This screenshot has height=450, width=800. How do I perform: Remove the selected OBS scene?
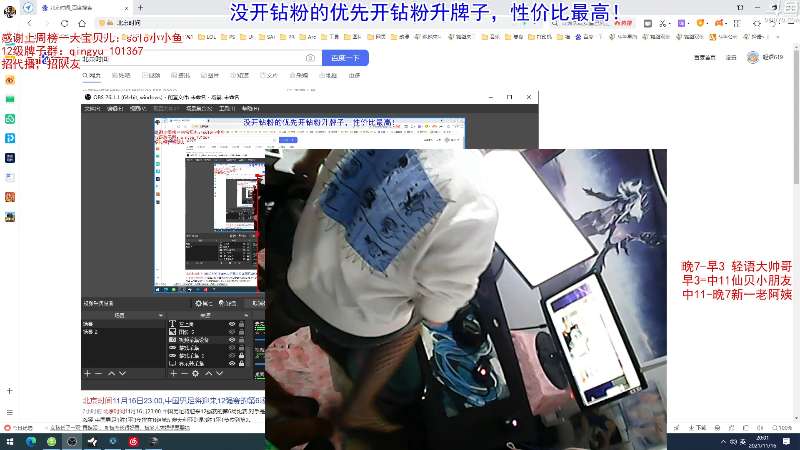pyautogui.click(x=98, y=373)
